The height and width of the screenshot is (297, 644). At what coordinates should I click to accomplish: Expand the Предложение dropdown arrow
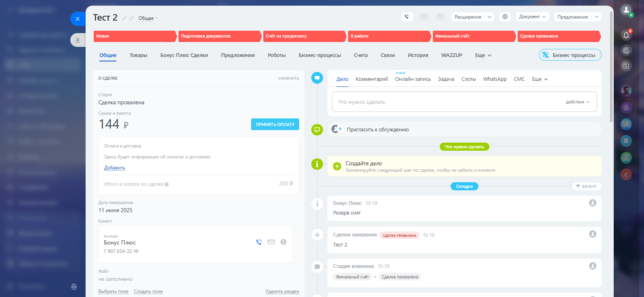[597, 17]
